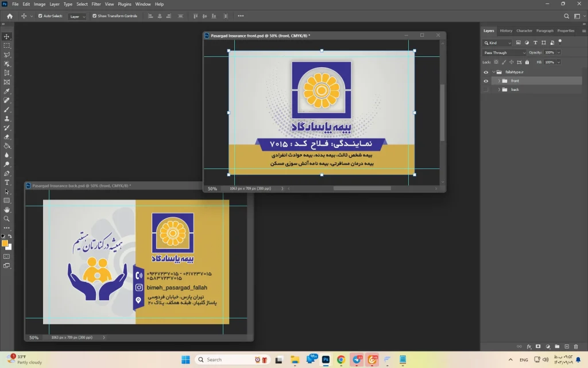Click the taskbar Search box
Image resolution: width=588 pixels, height=368 pixels.
(233, 360)
